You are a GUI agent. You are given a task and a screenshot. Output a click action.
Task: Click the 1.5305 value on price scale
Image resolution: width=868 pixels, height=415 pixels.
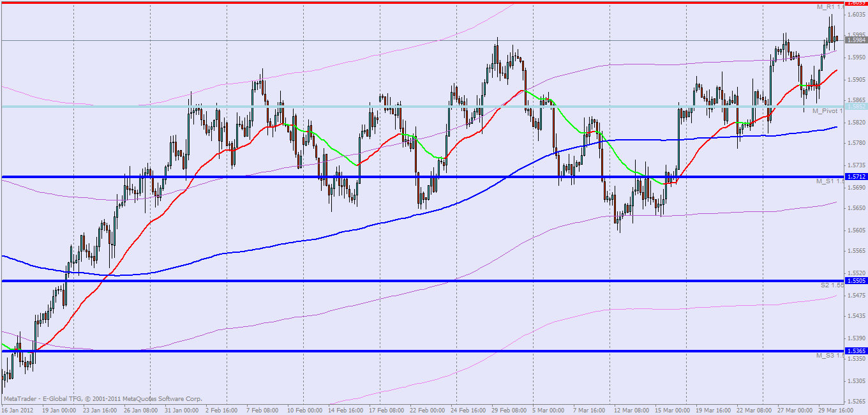pos(856,381)
